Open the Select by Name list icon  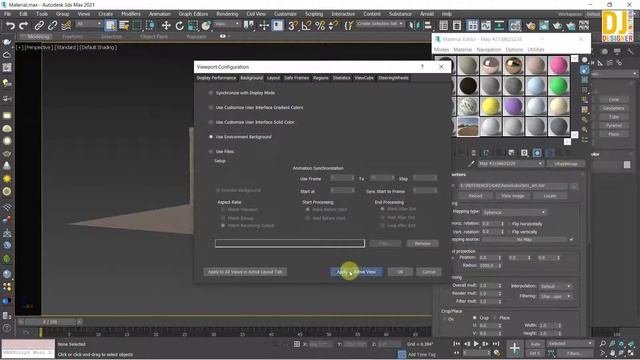tap(124, 26)
